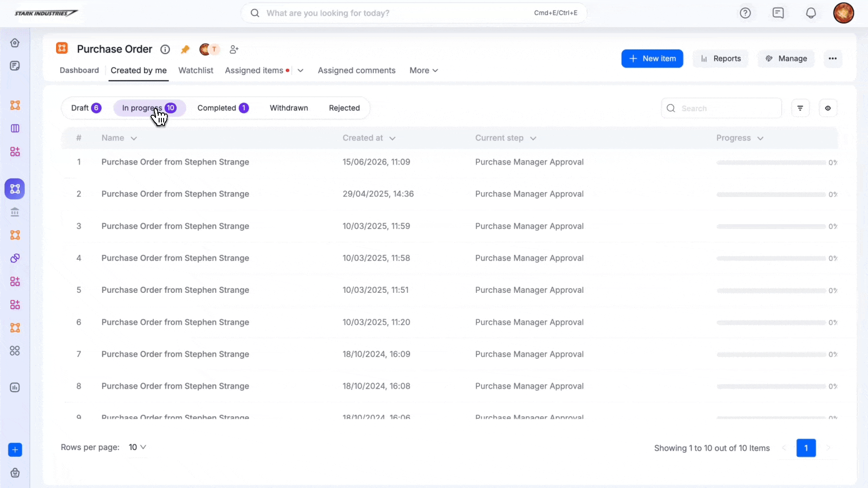Click progress bar of row 4
The height and width of the screenshot is (488, 868).
771,258
